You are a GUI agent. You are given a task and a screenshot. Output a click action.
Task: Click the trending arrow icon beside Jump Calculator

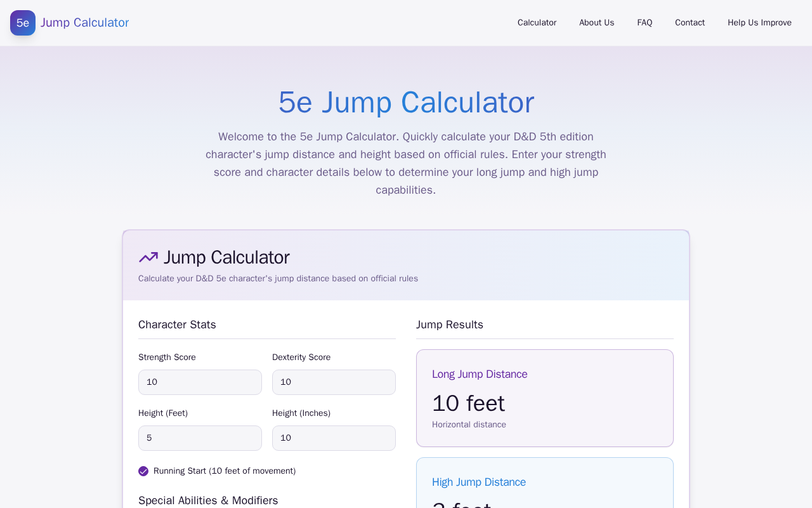click(148, 257)
